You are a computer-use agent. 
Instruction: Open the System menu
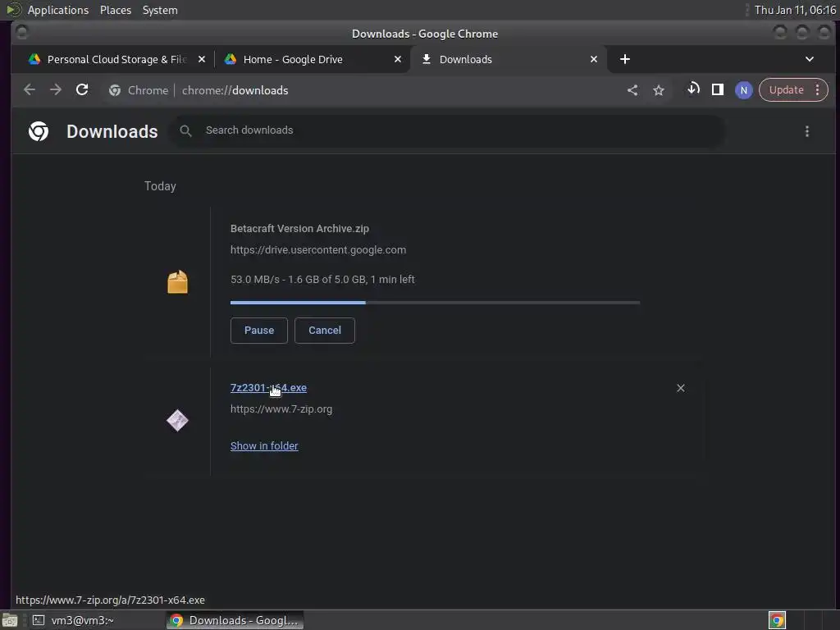pos(160,10)
